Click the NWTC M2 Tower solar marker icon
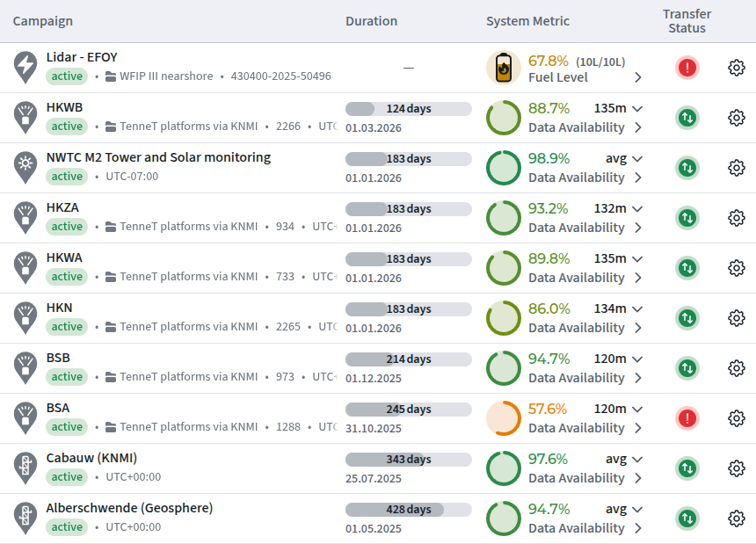 (25, 167)
